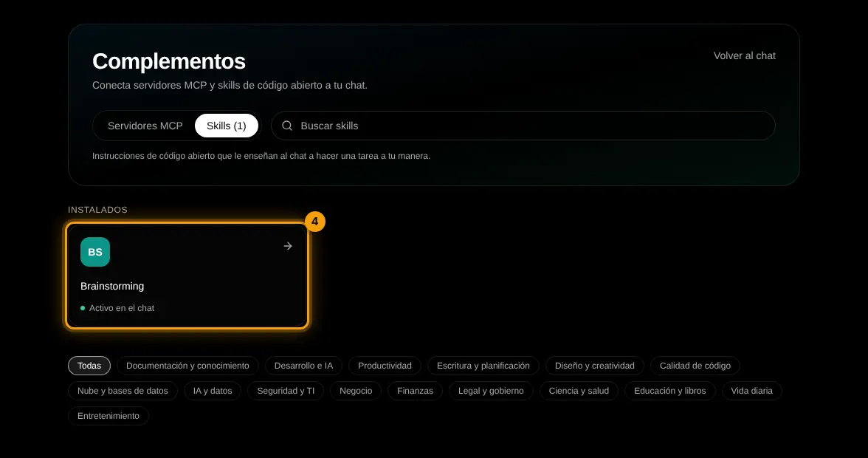Select the IA y datos category
The height and width of the screenshot is (458, 868).
[x=213, y=391]
